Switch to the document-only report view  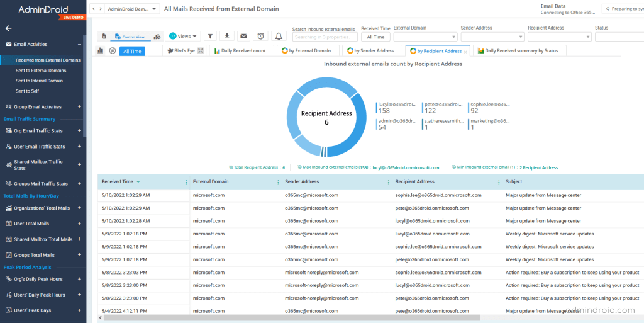tap(104, 37)
